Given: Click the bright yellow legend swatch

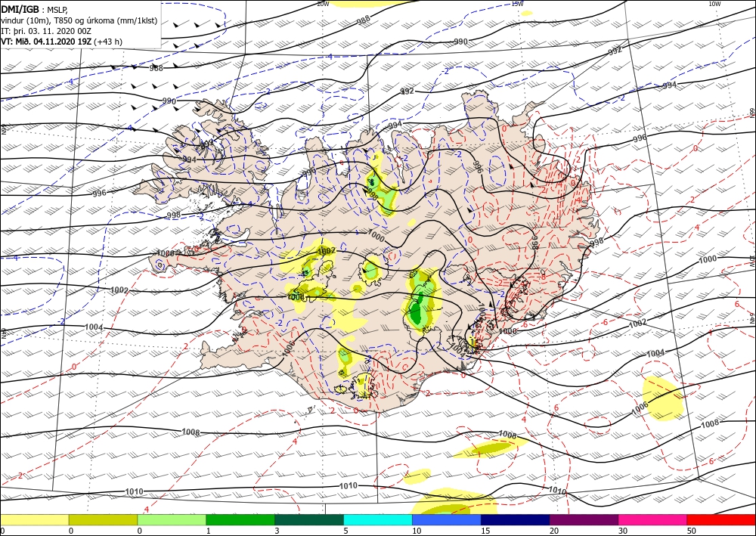Looking at the screenshot, I should (x=34, y=519).
